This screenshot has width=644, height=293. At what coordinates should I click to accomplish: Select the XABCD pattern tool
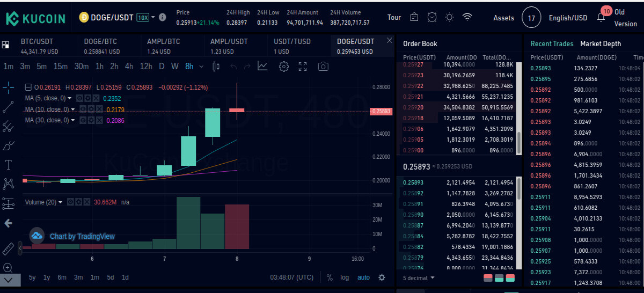pyautogui.click(x=8, y=184)
